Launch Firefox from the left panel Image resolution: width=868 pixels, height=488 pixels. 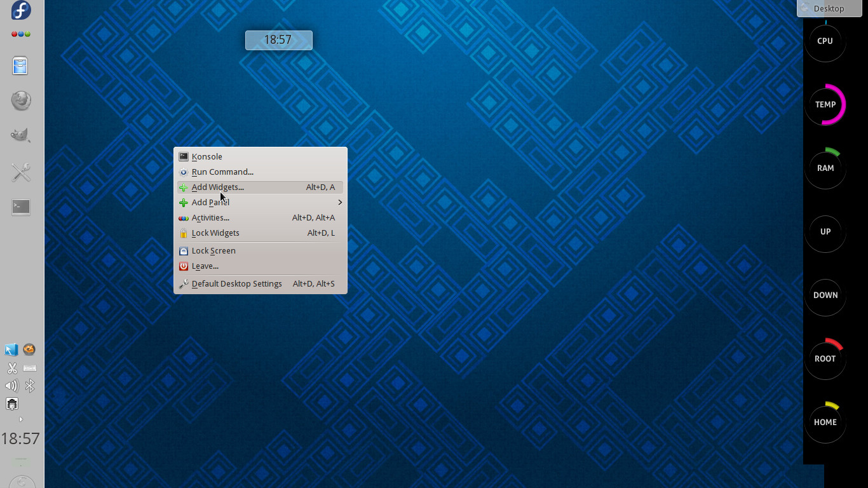[21, 100]
